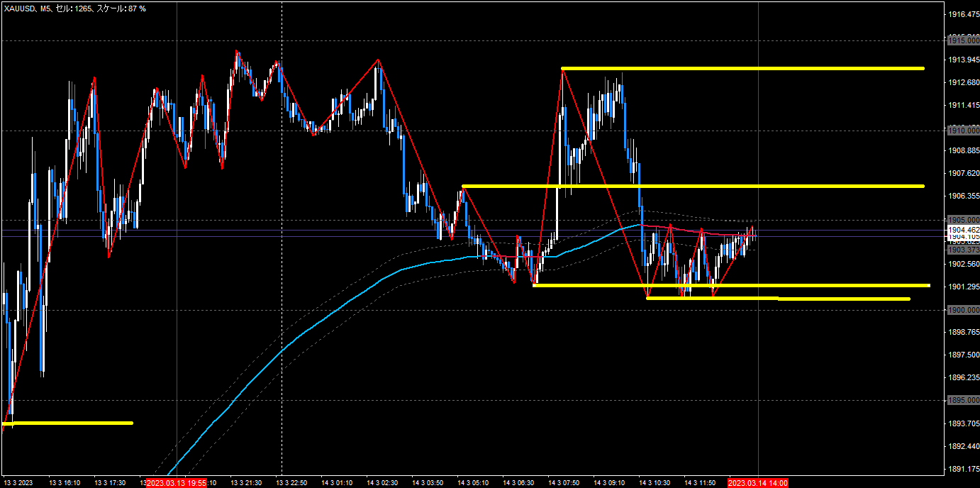Click the 1912.680 price label
Viewport: 980px width, 488px height.
tap(964, 82)
